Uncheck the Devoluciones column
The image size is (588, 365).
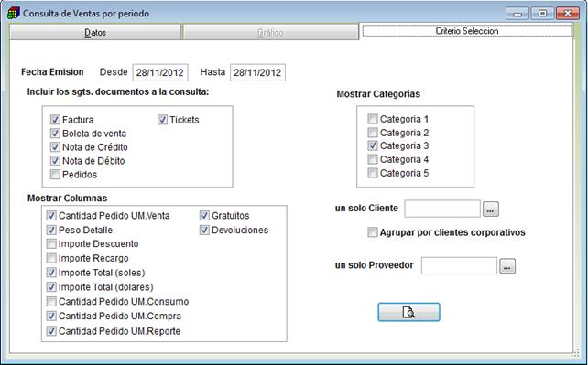(x=204, y=230)
